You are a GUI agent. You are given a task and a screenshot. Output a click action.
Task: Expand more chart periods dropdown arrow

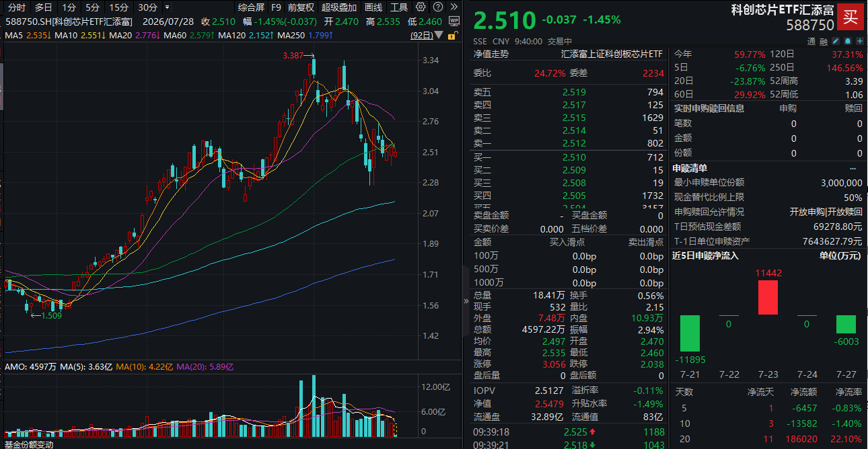pyautogui.click(x=167, y=7)
